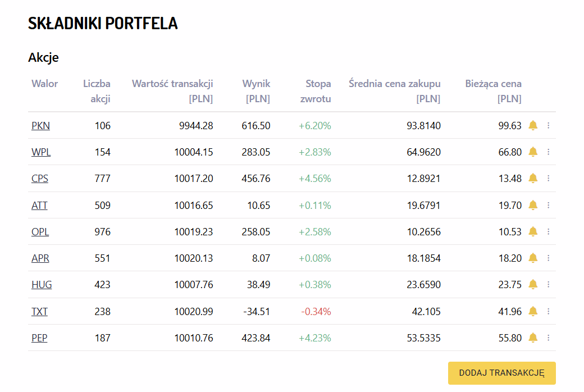Click the Wynik [PLN] column header
584x392 pixels.
pos(257,91)
